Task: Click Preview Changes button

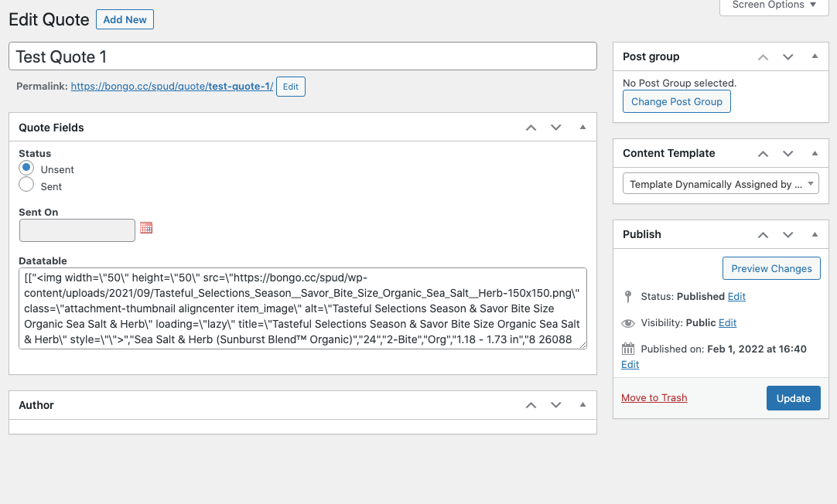Action: pos(771,269)
